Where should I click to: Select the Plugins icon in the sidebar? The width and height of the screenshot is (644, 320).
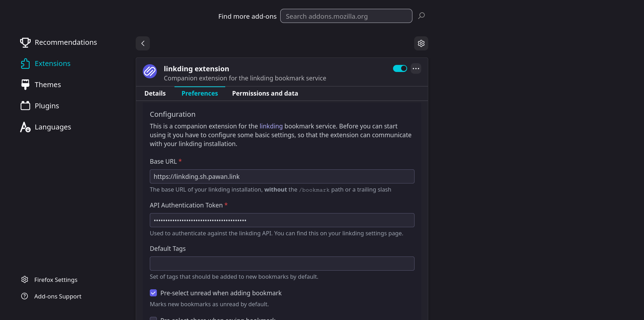click(x=25, y=105)
